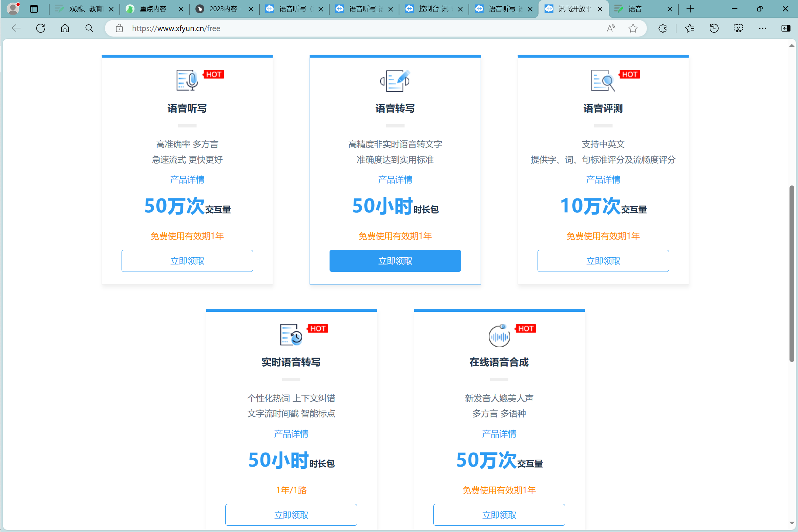
Task: Open the search icon in toolbar
Action: pyautogui.click(x=89, y=28)
